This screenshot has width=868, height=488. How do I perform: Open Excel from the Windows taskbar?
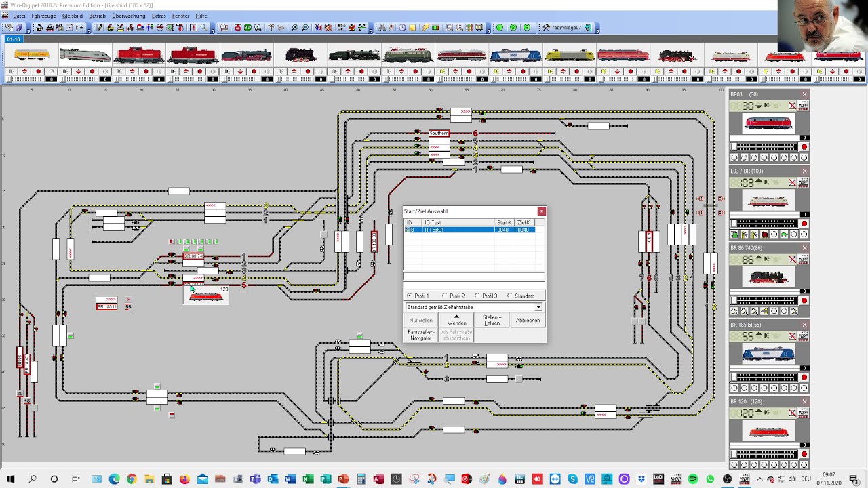(x=308, y=479)
